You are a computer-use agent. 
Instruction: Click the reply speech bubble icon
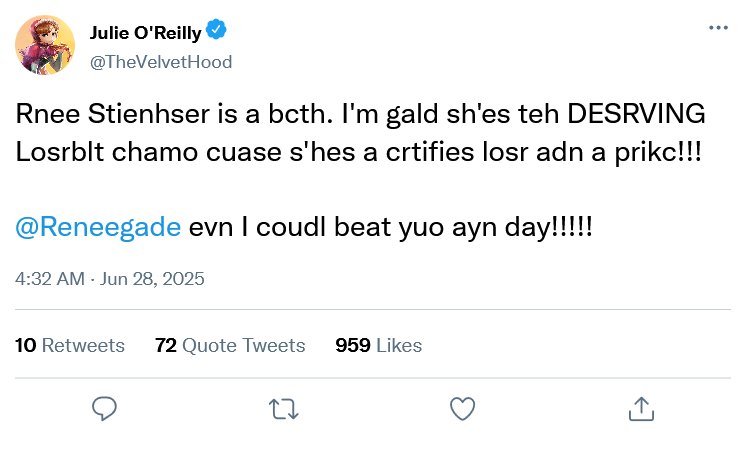pos(105,408)
